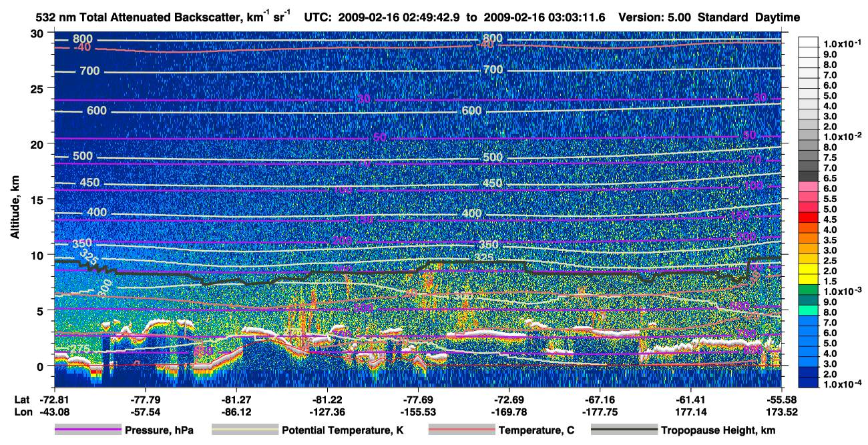Click the 'Tropopause Height, km' legend label

point(718,431)
